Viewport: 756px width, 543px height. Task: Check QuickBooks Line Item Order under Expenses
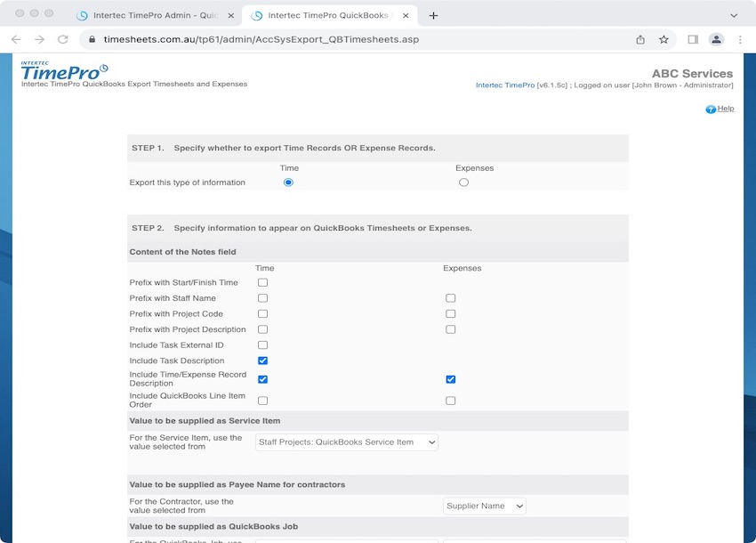[450, 401]
